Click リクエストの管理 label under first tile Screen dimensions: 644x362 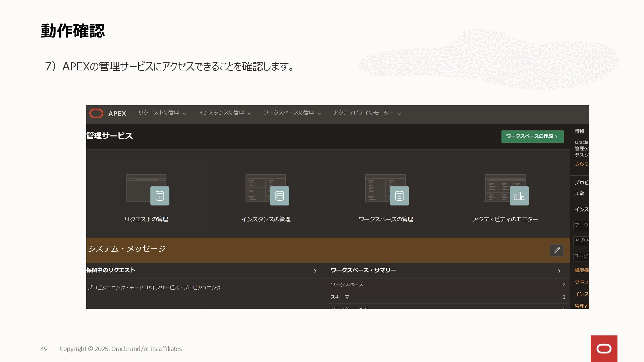pyautogui.click(x=146, y=219)
